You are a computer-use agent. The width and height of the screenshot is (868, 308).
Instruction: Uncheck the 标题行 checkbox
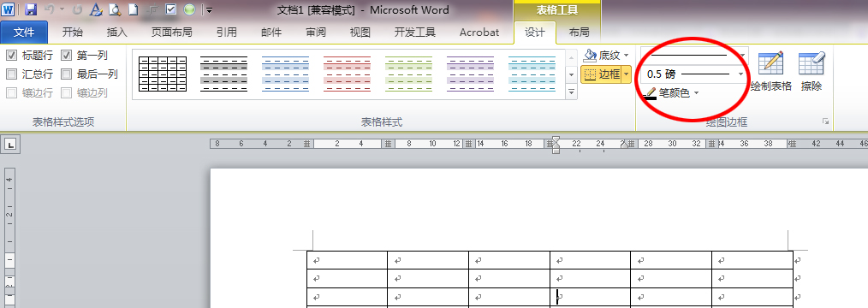click(11, 56)
